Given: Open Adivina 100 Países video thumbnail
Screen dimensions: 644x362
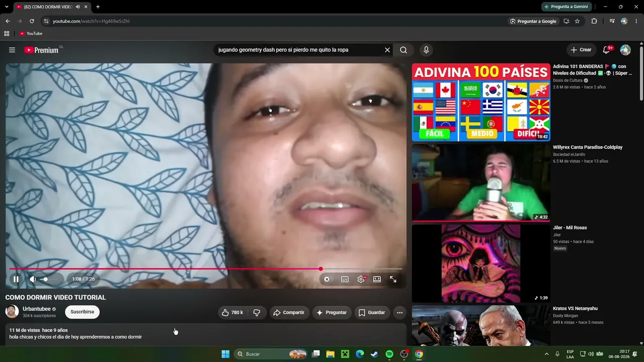Looking at the screenshot, I should 481,102.
